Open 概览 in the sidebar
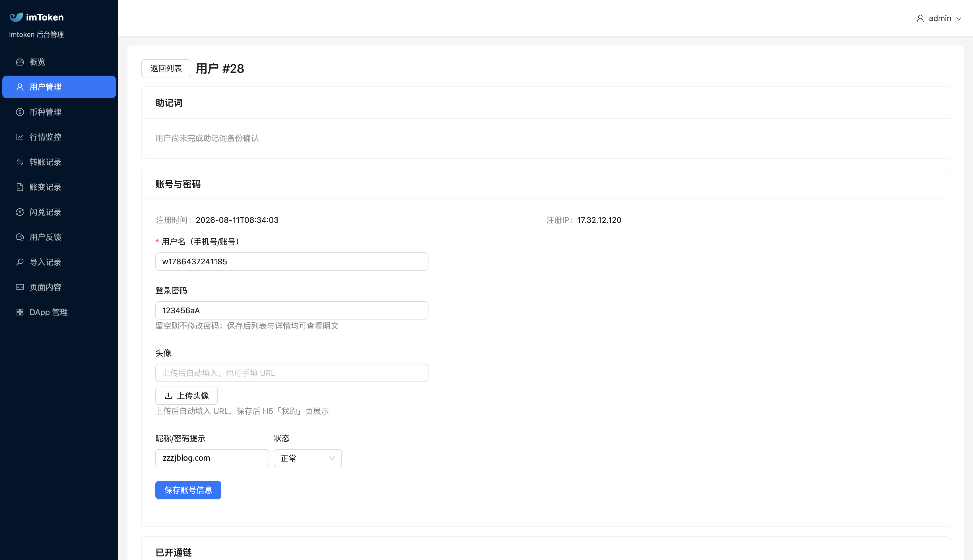 pyautogui.click(x=59, y=62)
